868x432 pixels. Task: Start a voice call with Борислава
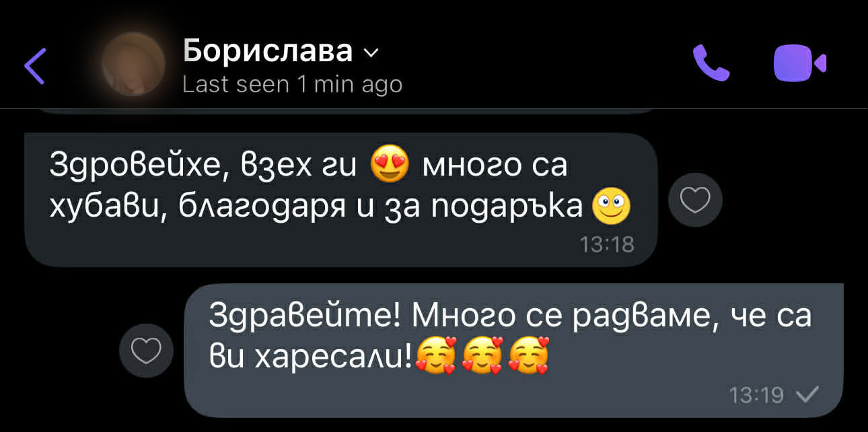(711, 63)
